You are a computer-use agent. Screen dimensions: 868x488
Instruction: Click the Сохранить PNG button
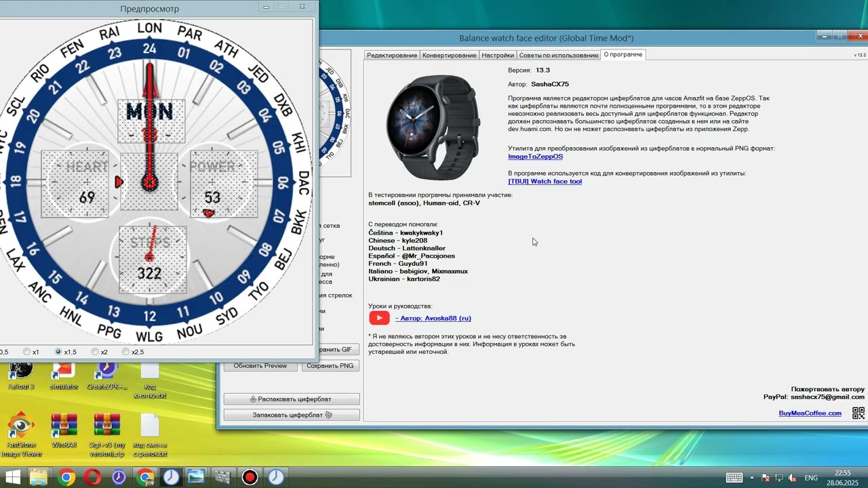pos(330,365)
